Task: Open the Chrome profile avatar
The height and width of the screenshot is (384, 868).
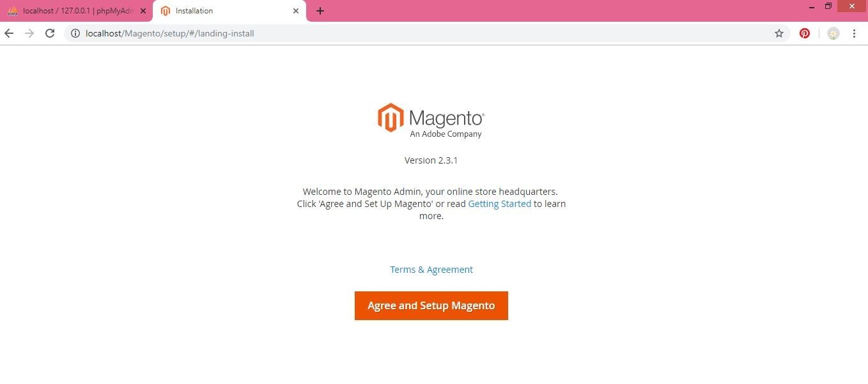Action: tap(833, 33)
